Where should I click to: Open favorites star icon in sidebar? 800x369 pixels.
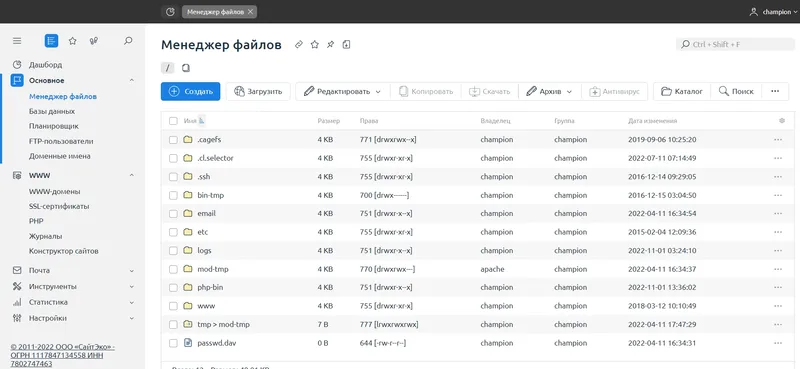72,41
